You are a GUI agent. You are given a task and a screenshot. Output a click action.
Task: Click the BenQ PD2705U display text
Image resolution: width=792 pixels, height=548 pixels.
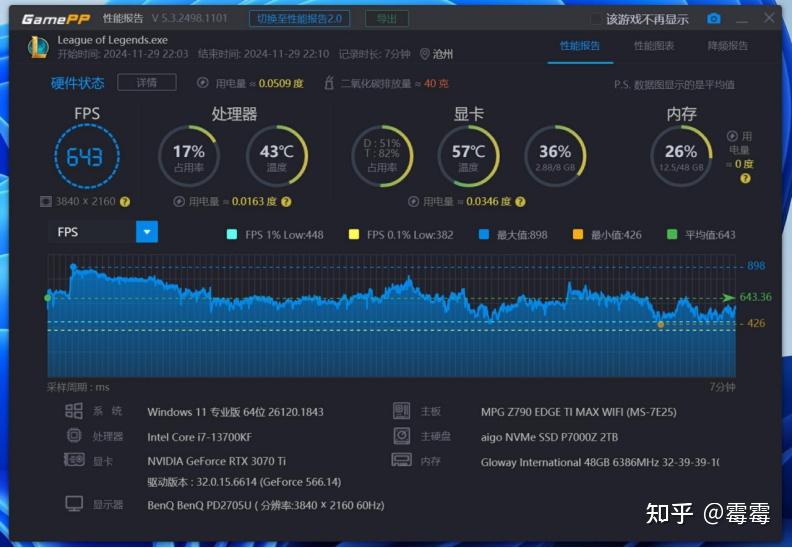pyautogui.click(x=266, y=505)
